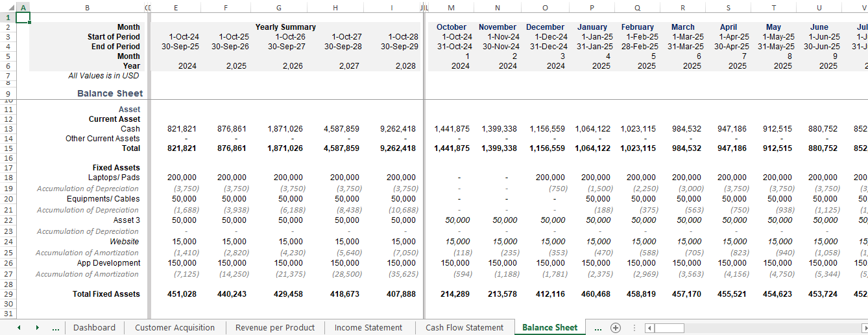Click October Cash value 1,441,875 in row 13
The height and width of the screenshot is (335, 868).
point(452,129)
